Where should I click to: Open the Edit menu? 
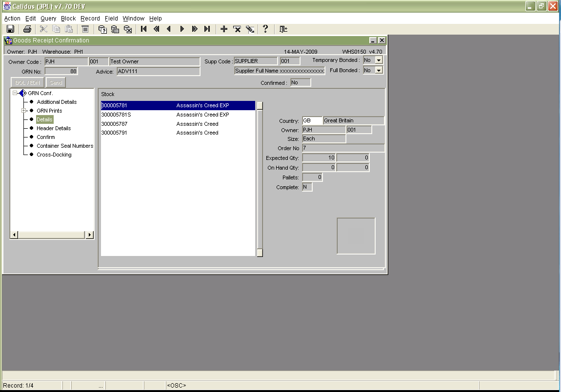click(30, 18)
